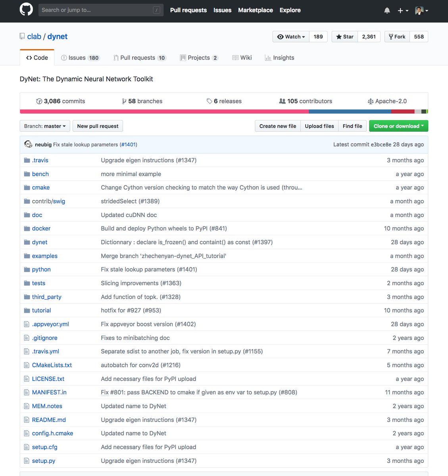Open the Branch: master dropdown

[45, 126]
